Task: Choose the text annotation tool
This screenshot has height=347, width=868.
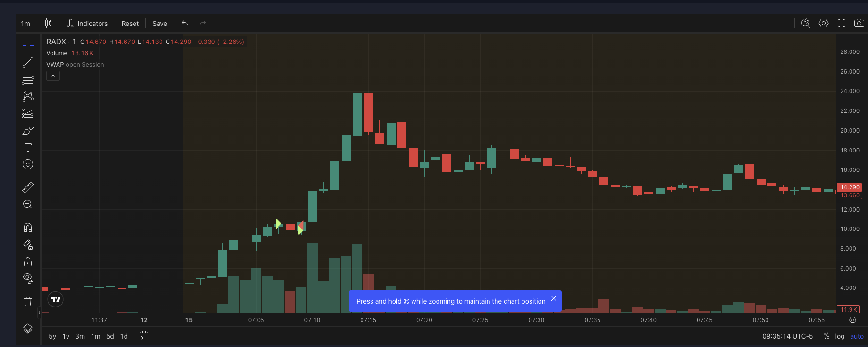Action: (x=28, y=147)
